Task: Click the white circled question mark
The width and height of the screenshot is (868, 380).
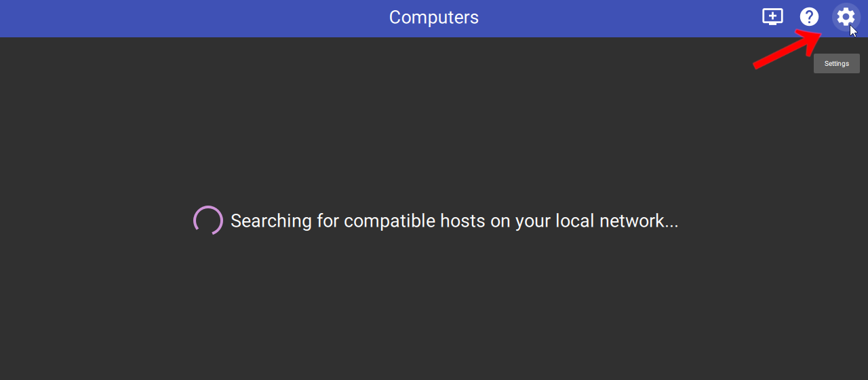Action: [809, 17]
